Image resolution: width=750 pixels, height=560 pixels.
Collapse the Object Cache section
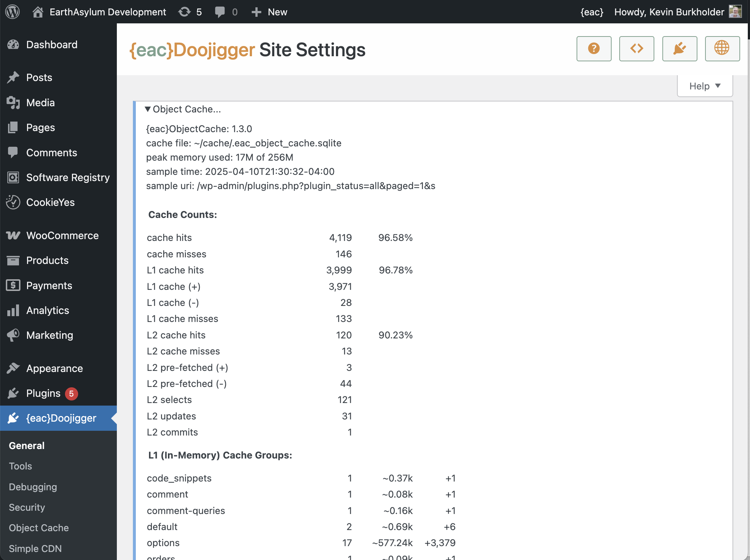pyautogui.click(x=183, y=109)
